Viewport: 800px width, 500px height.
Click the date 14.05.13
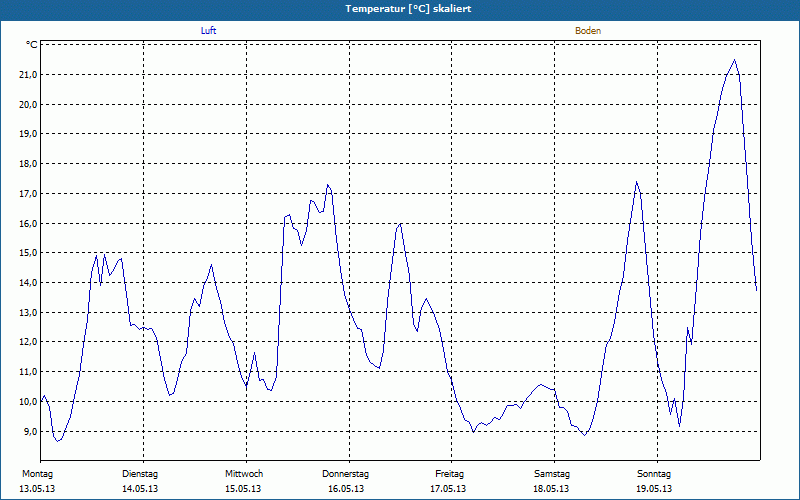(x=140, y=489)
